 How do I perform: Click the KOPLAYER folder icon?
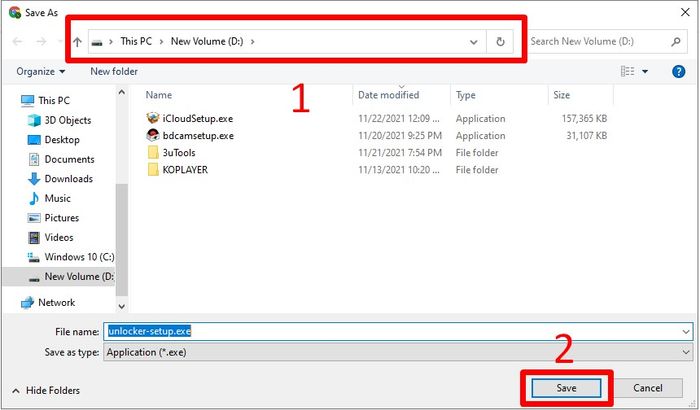(x=153, y=170)
